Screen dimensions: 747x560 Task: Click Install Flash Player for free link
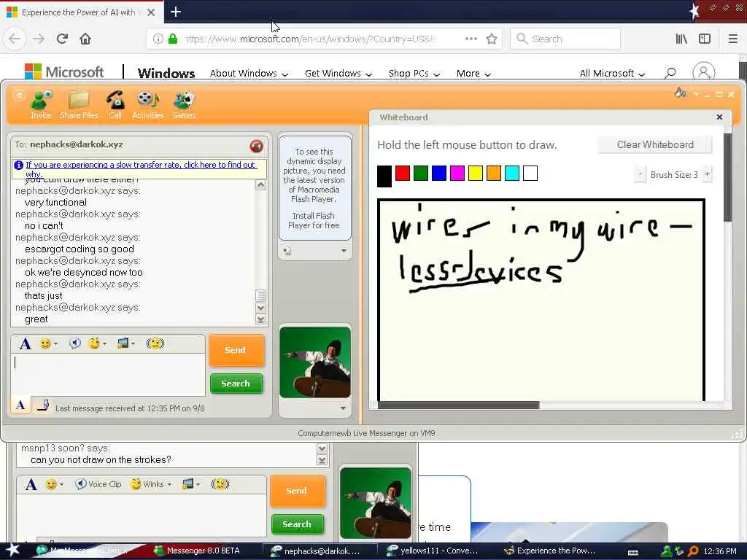(x=314, y=220)
